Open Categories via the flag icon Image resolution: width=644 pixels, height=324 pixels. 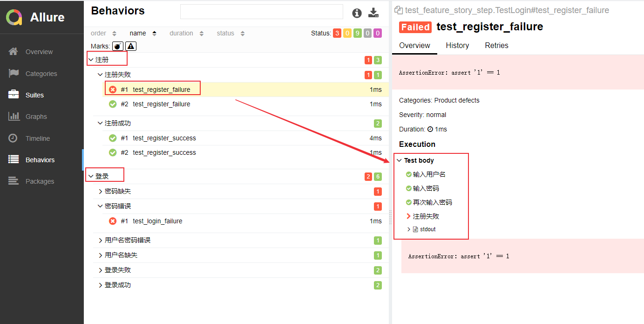click(x=14, y=73)
